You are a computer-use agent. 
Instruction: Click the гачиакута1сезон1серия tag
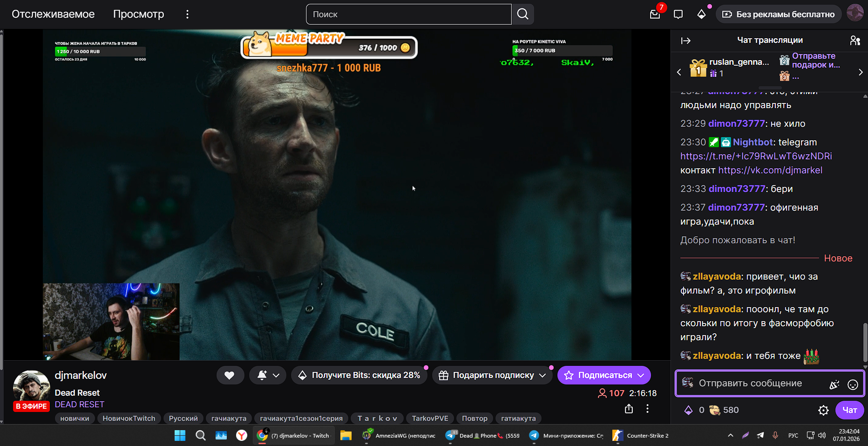point(301,419)
